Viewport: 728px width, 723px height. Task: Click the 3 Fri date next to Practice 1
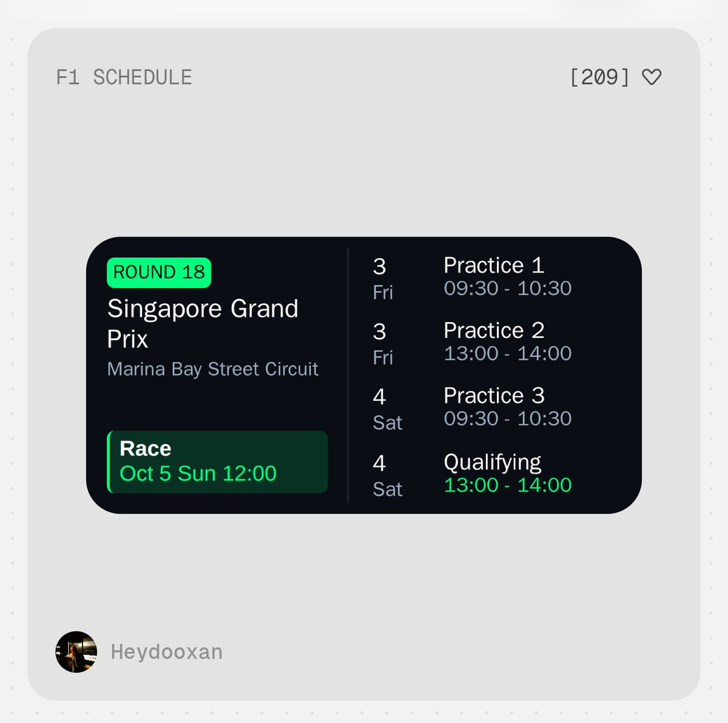[x=382, y=278]
